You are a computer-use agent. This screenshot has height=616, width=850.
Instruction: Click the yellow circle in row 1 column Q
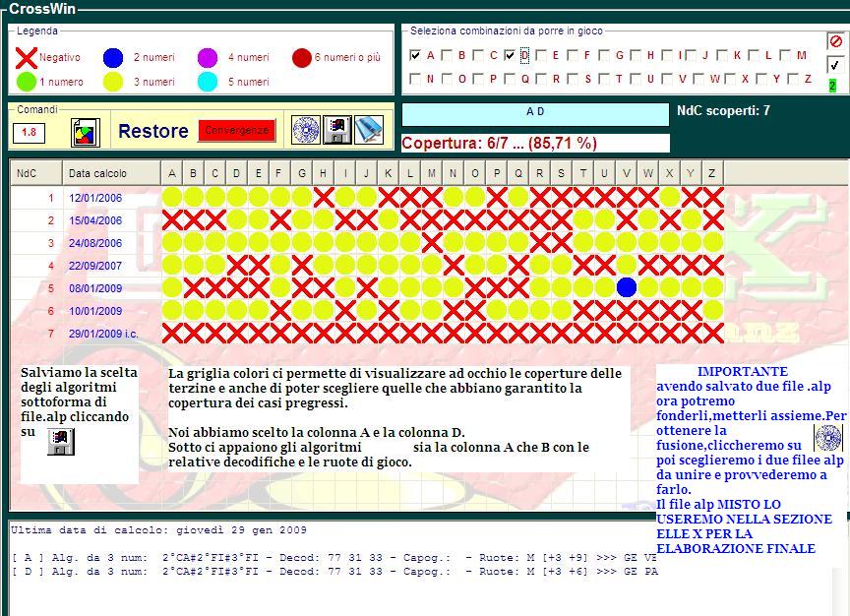[x=518, y=198]
